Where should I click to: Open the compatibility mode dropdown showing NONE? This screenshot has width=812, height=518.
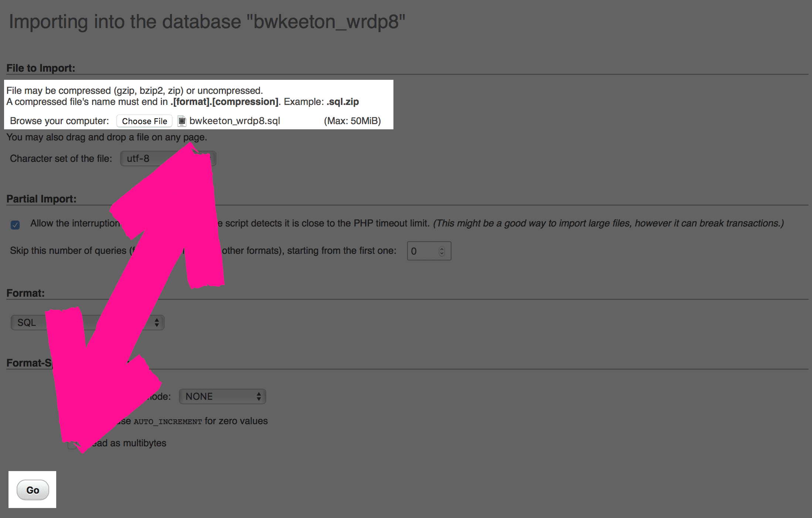tap(222, 396)
